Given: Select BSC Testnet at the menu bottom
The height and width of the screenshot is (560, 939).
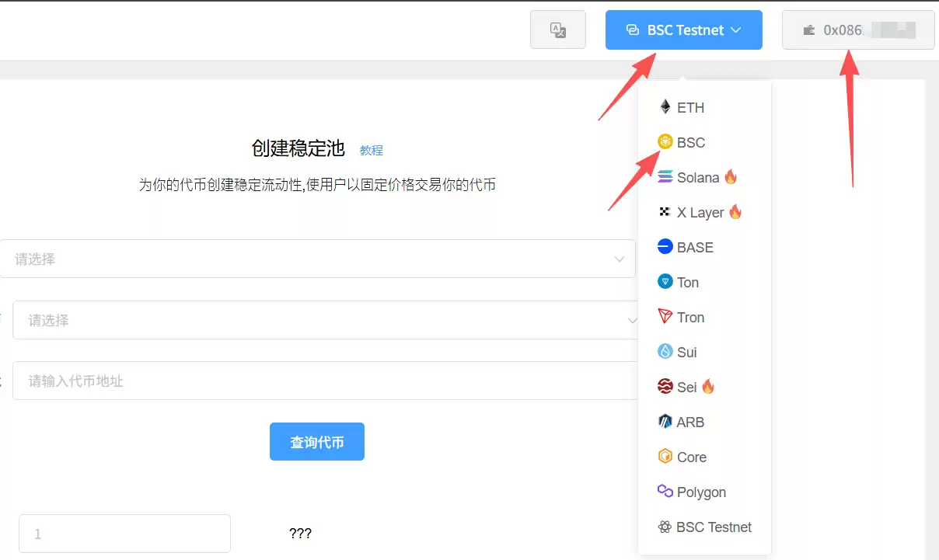Looking at the screenshot, I should click(703, 527).
